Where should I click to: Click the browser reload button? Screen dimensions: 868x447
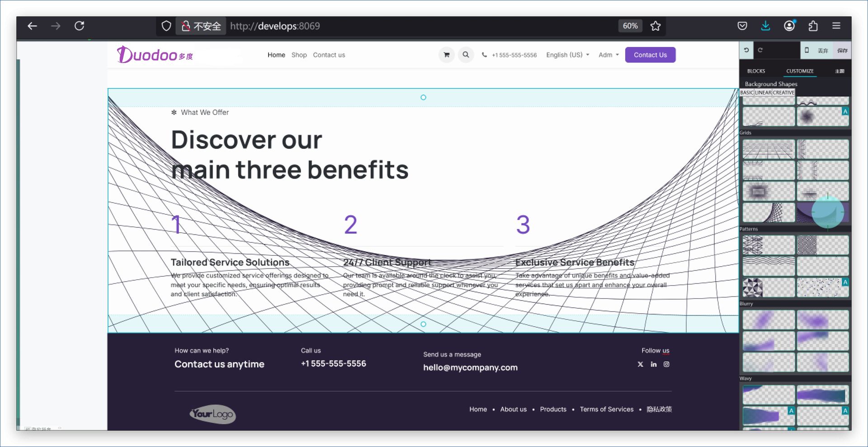coord(80,26)
